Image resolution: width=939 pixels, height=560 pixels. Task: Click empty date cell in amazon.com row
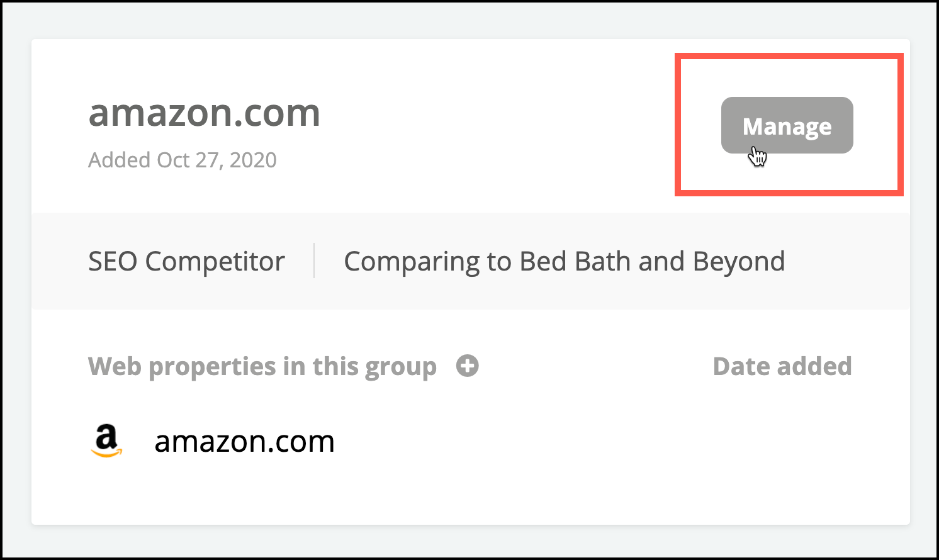(x=782, y=441)
